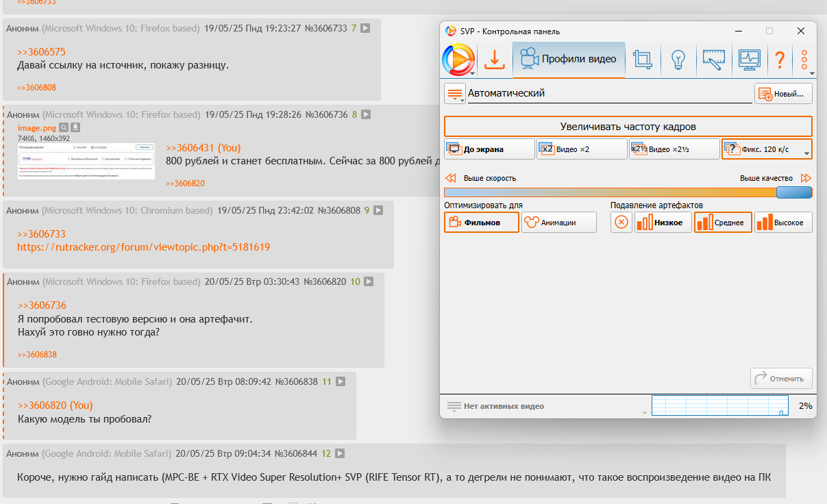
Task: Open the SVP main logo menu
Action: pyautogui.click(x=458, y=60)
